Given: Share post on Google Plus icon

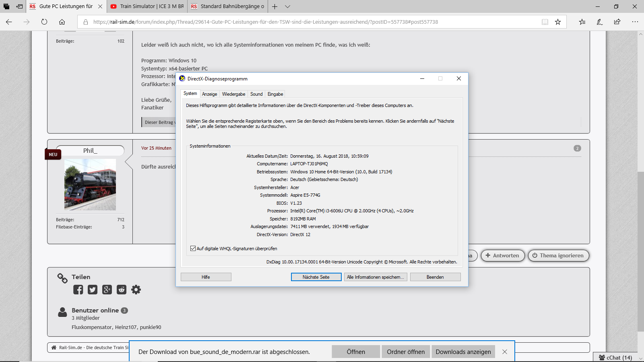Looking at the screenshot, I should click(107, 290).
